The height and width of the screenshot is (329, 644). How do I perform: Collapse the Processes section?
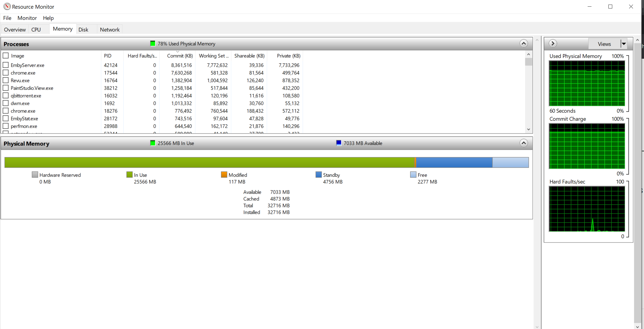pos(524,44)
